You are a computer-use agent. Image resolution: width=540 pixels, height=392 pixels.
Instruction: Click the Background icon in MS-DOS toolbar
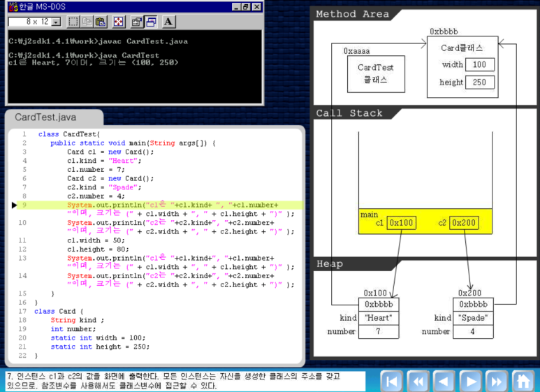point(151,22)
